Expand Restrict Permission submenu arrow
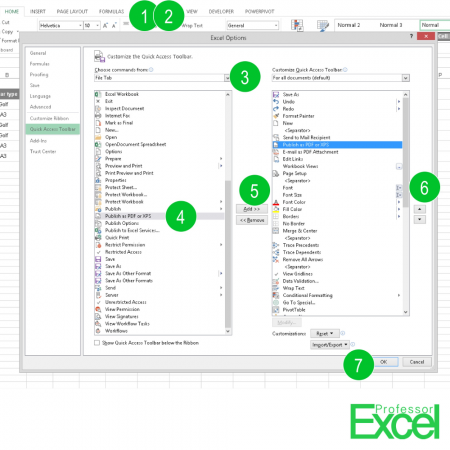The width and height of the screenshot is (450, 450). click(x=221, y=245)
